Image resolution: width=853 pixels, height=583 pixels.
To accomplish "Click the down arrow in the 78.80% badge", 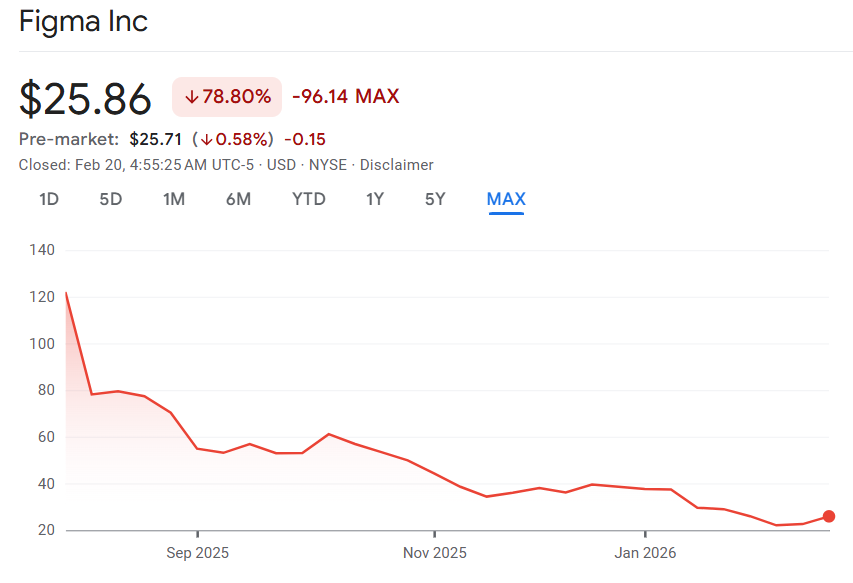I will tap(191, 97).
